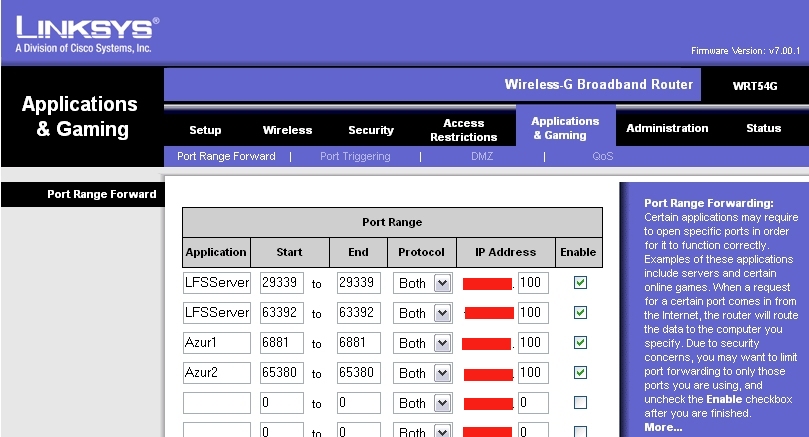Open the Security tab
Image resolution: width=809 pixels, height=437 pixels.
371,130
